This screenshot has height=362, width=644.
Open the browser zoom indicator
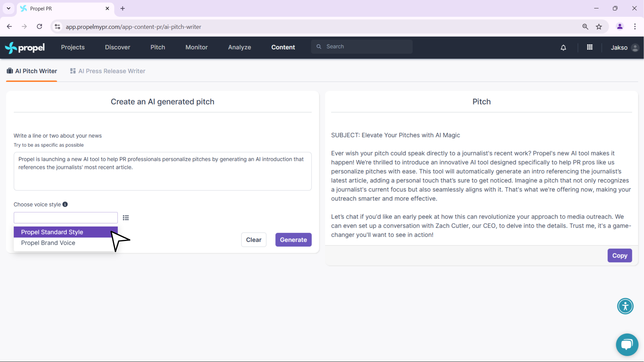click(x=585, y=26)
